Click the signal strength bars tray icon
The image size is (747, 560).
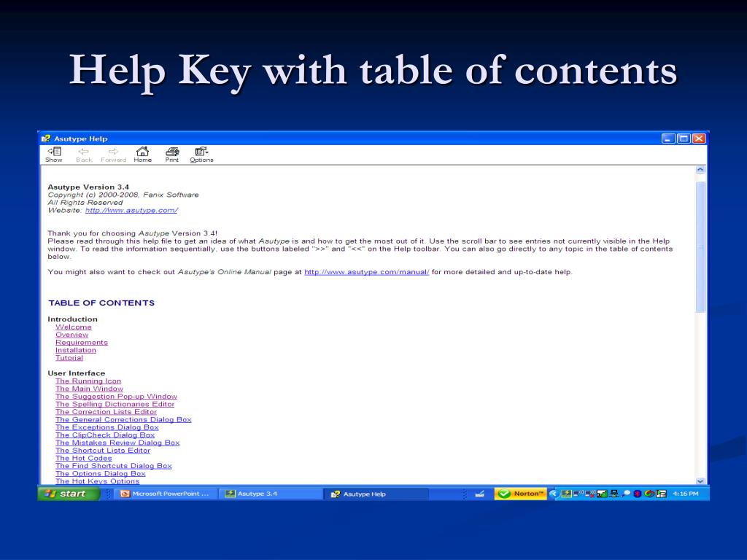tap(602, 494)
